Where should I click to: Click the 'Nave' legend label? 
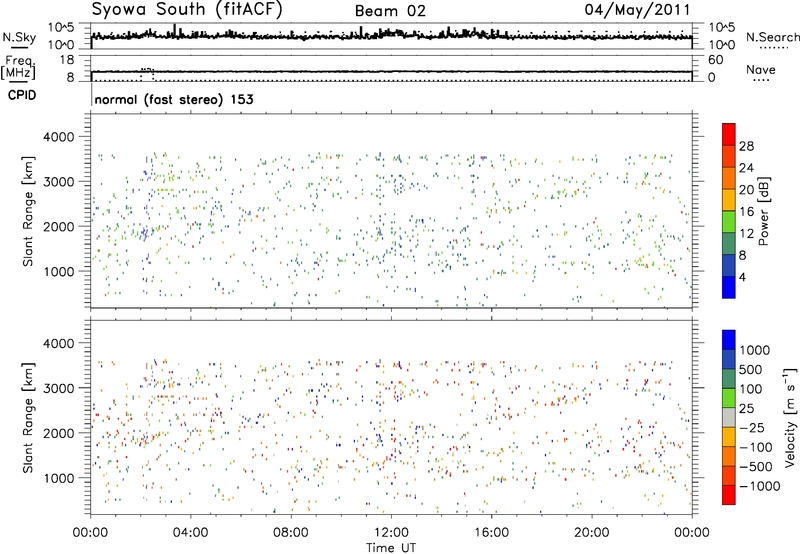(761, 69)
